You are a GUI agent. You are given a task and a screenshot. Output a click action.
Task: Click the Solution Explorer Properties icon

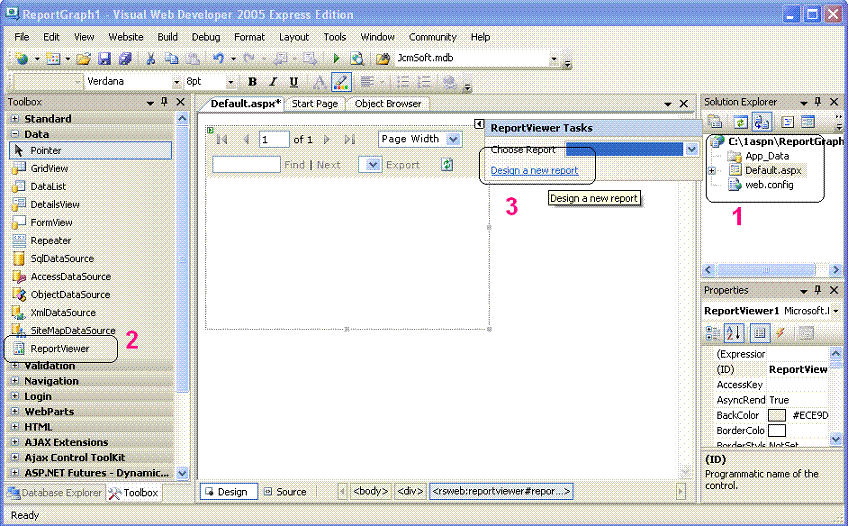[715, 122]
